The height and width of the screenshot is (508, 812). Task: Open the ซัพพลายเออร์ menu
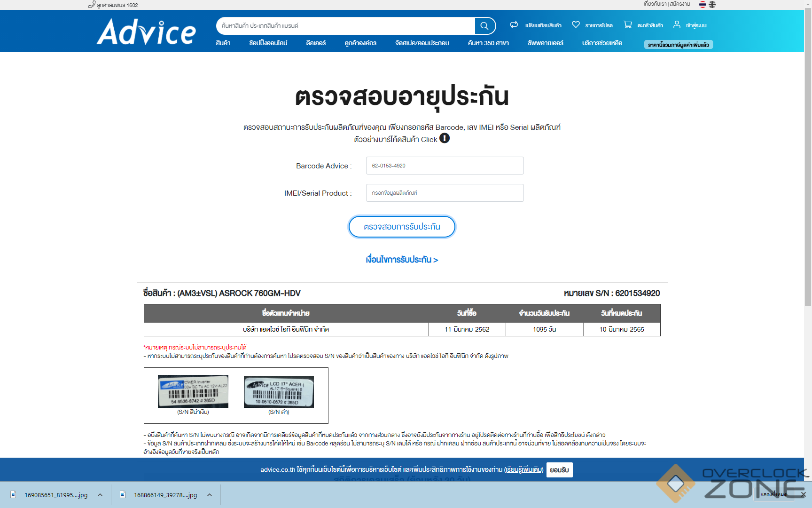click(545, 43)
